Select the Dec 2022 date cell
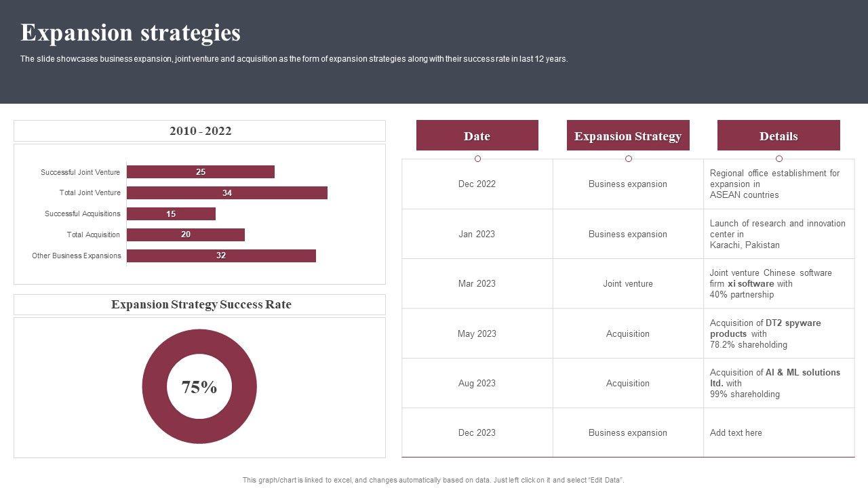Viewport: 868px width, 488px height. [x=477, y=184]
